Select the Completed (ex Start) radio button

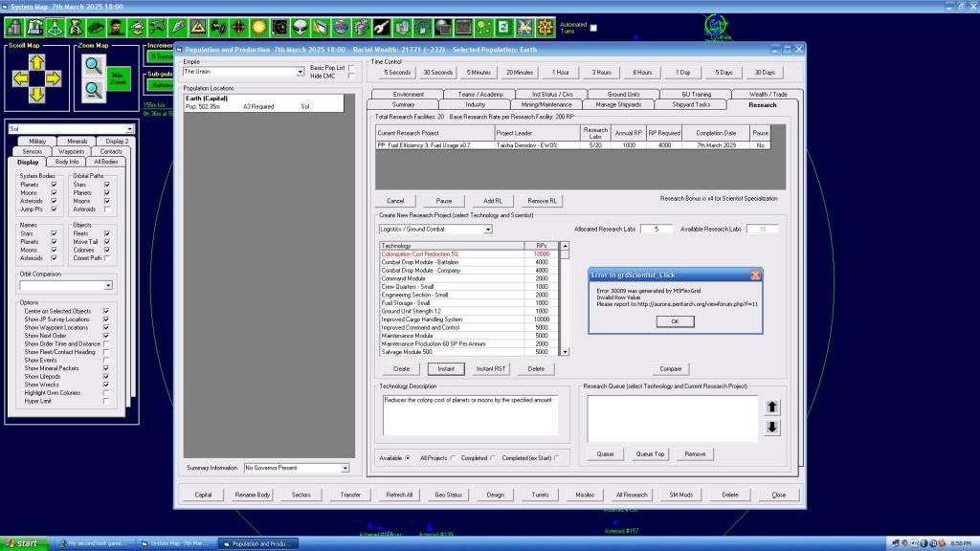pos(556,458)
